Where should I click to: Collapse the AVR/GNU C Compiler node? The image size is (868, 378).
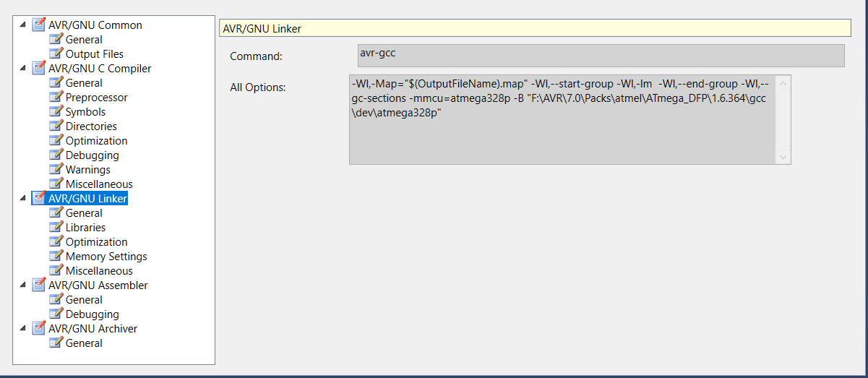tap(22, 68)
